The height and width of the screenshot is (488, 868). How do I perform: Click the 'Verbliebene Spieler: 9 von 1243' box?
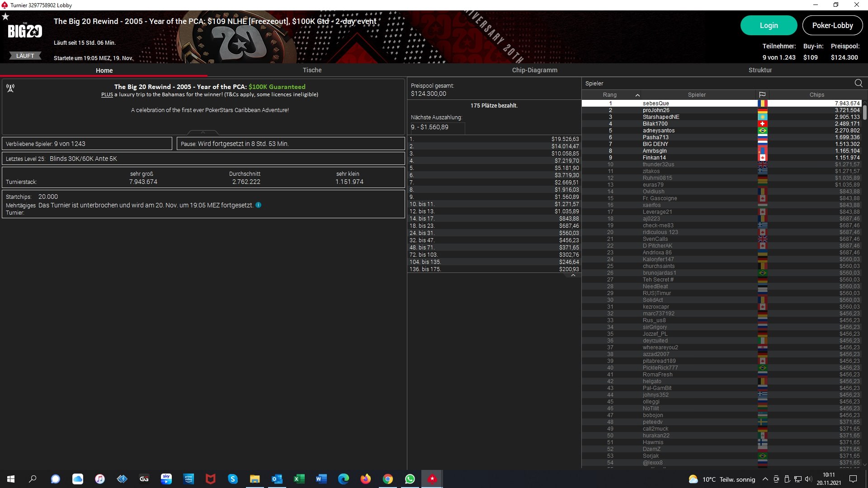coord(87,144)
